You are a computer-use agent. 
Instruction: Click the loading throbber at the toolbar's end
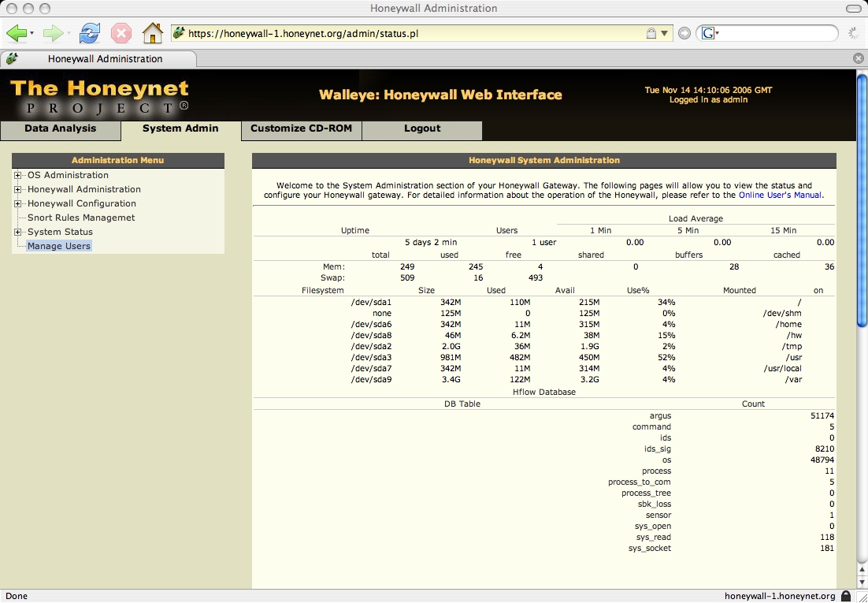(854, 33)
